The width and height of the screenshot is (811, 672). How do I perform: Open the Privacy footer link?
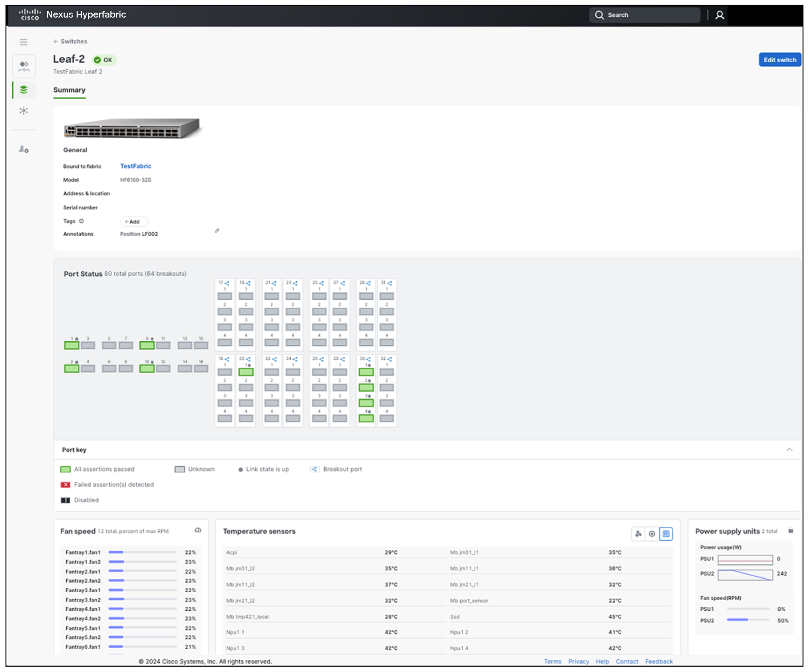pos(579,661)
